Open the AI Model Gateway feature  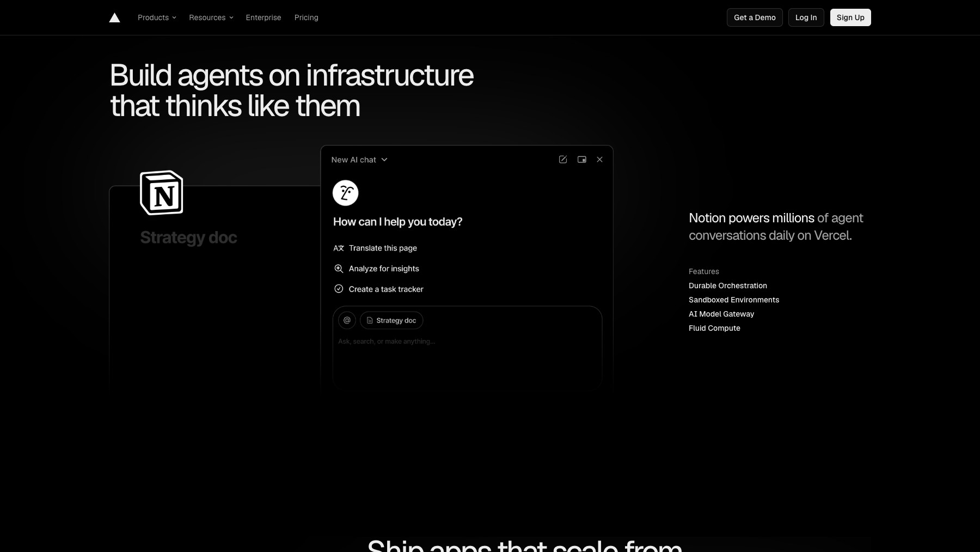(x=721, y=314)
